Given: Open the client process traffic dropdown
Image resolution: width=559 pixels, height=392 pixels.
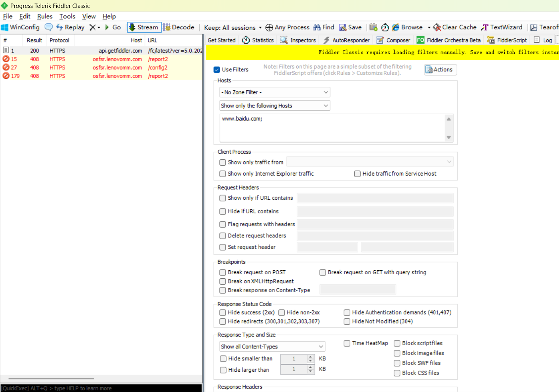Looking at the screenshot, I should (x=370, y=162).
